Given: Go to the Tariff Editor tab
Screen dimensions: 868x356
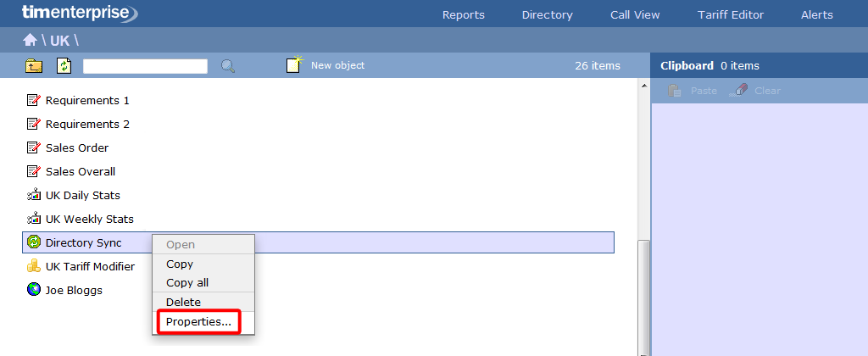Looking at the screenshot, I should point(730,14).
